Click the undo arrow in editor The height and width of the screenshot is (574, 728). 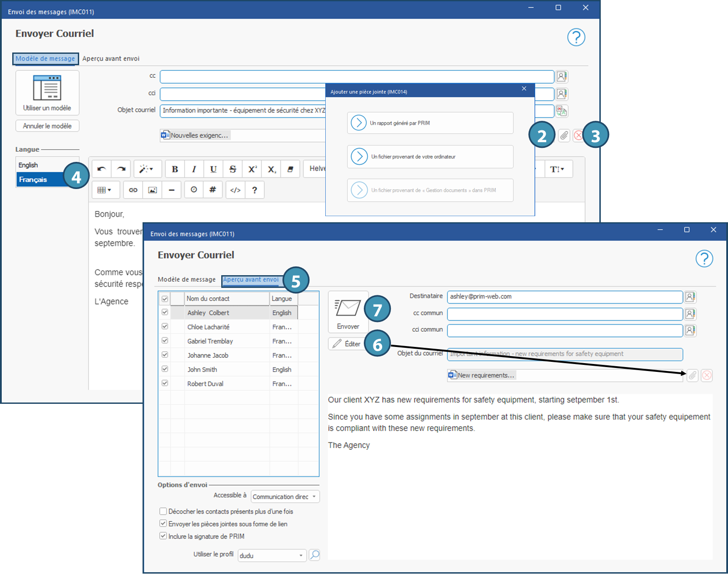101,169
